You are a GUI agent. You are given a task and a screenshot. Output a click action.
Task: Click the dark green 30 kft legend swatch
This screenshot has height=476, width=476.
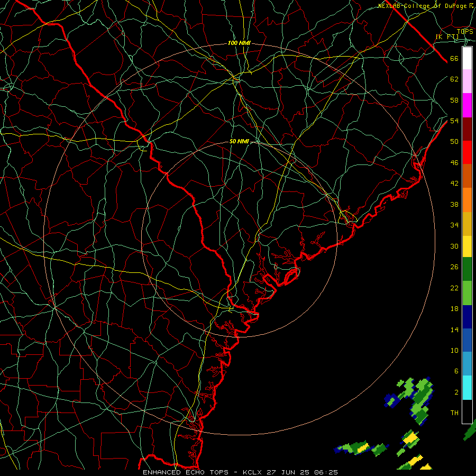[x=467, y=269]
